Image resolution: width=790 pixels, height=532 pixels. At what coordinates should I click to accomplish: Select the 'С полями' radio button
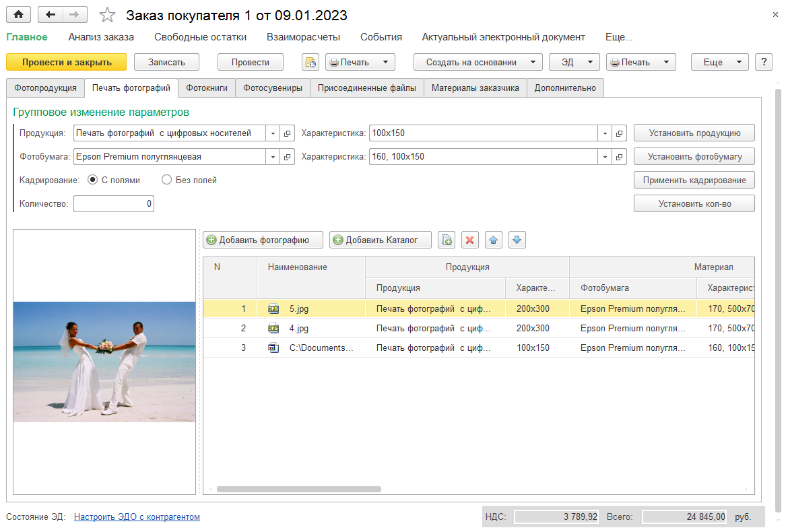(x=93, y=180)
